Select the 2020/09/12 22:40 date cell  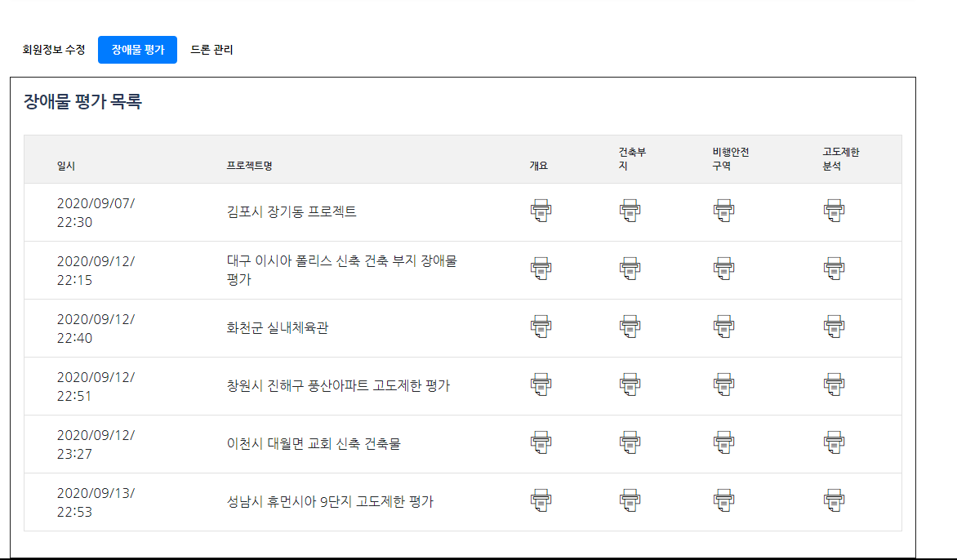[x=96, y=328]
